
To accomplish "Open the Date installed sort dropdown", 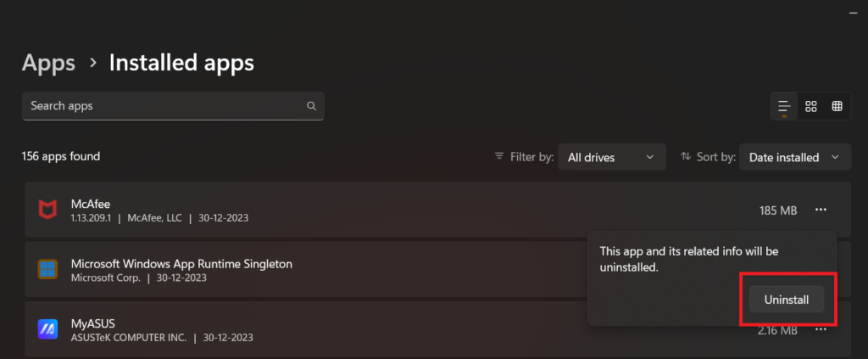I will tap(794, 157).
